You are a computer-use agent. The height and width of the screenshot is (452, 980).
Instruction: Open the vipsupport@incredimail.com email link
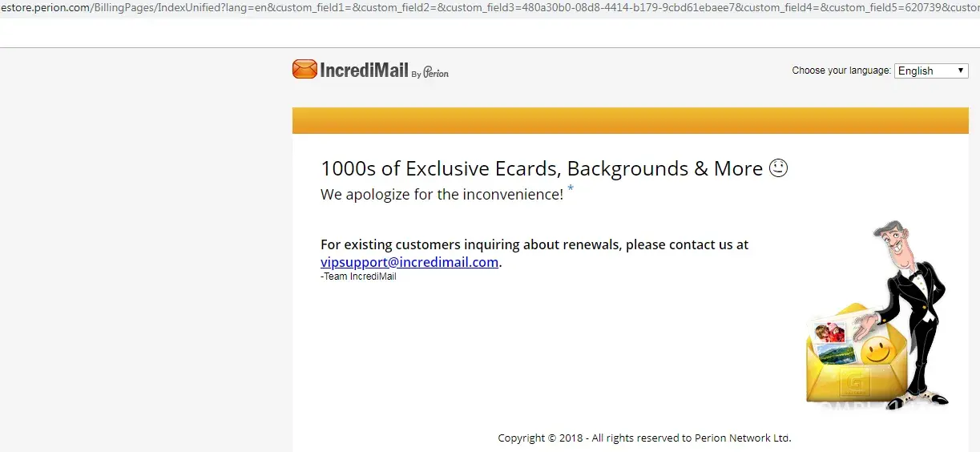(x=409, y=262)
